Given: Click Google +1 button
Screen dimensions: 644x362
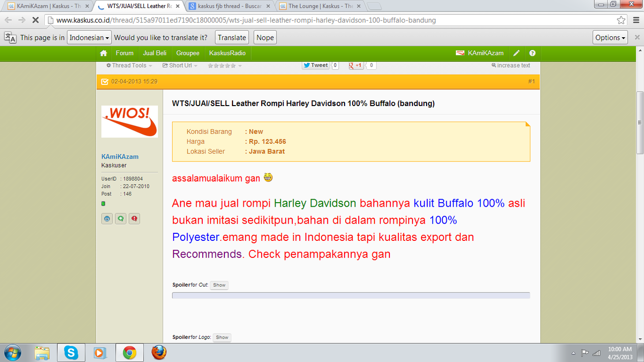Looking at the screenshot, I should (x=356, y=65).
